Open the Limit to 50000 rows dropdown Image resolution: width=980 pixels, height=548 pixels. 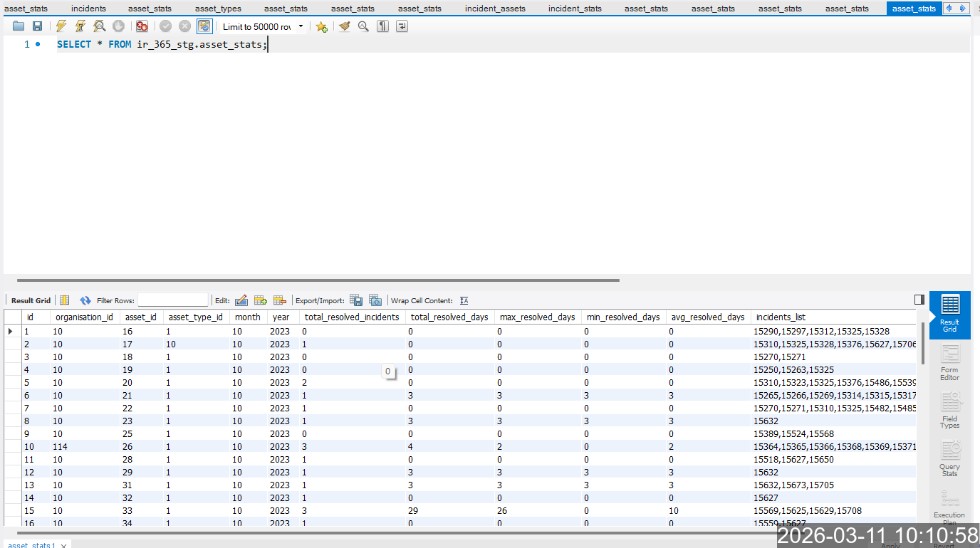[x=301, y=26]
